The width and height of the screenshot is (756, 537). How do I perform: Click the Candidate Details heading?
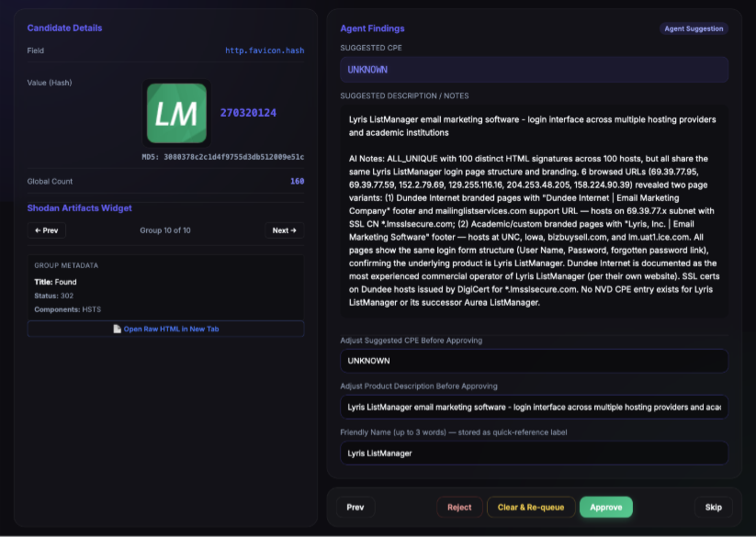64,28
